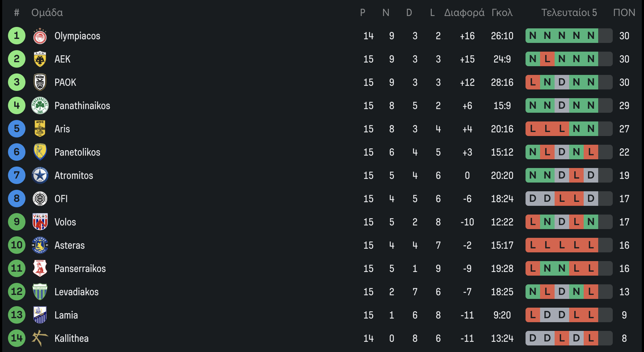Viewport: 644px width, 352px height.
Task: Click the OFI rank 8 position badge
Action: 17,199
